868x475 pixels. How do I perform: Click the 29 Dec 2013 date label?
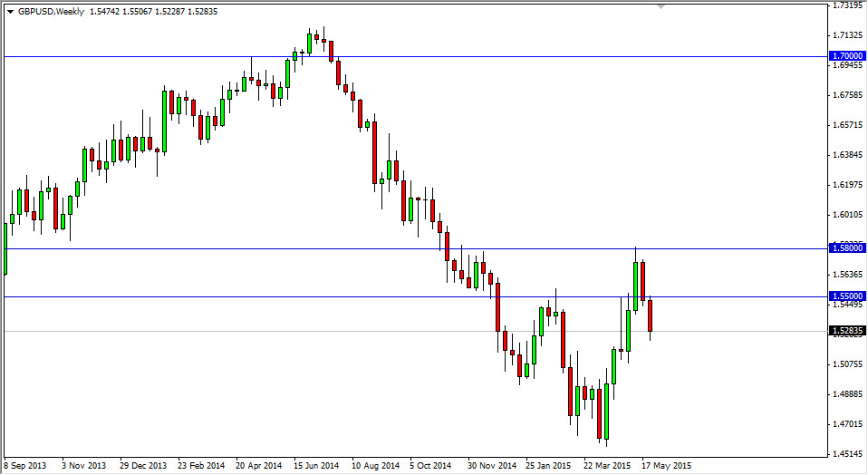pyautogui.click(x=143, y=466)
